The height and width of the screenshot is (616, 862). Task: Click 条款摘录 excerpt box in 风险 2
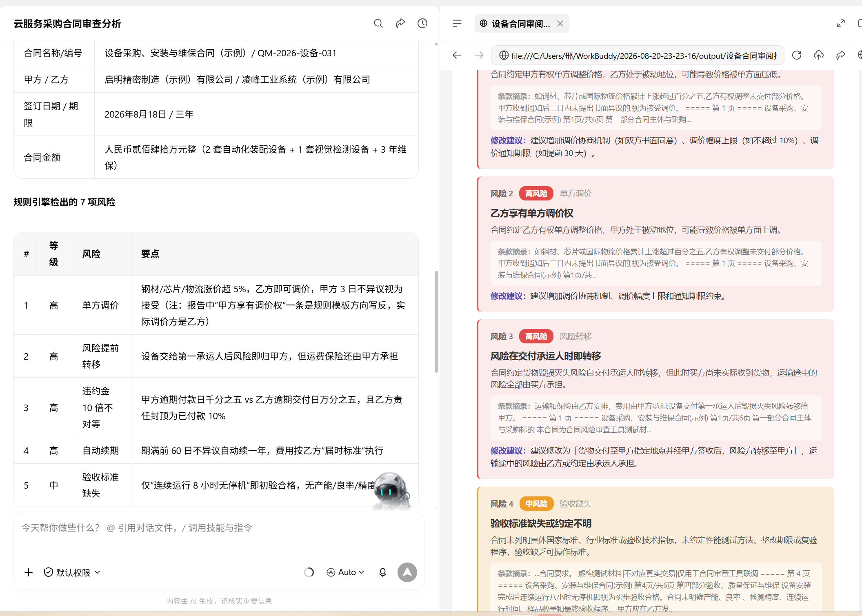point(656,263)
